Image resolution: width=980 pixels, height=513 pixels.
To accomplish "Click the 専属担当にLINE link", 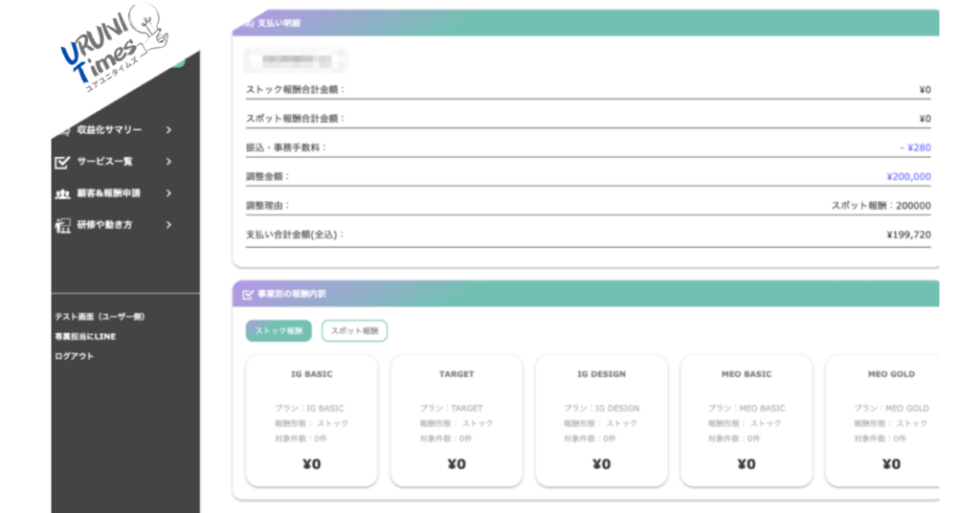I will coord(85,337).
